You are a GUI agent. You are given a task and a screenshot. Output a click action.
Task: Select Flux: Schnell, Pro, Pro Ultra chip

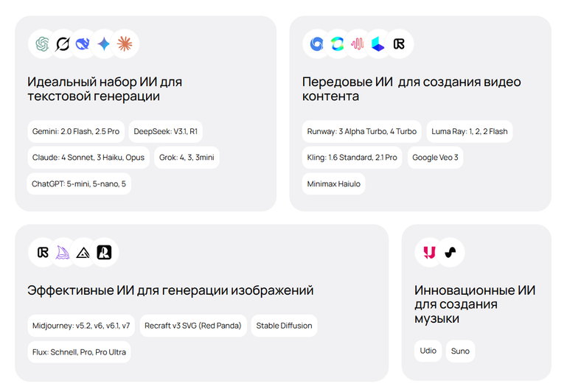pyautogui.click(x=79, y=352)
